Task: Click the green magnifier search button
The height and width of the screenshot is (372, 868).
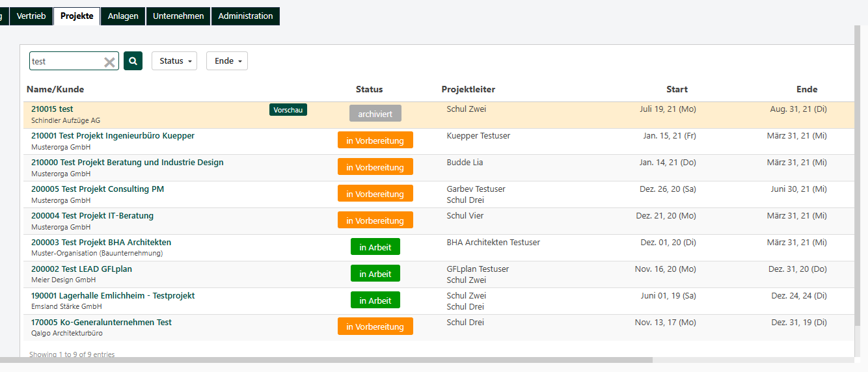Action: click(133, 61)
